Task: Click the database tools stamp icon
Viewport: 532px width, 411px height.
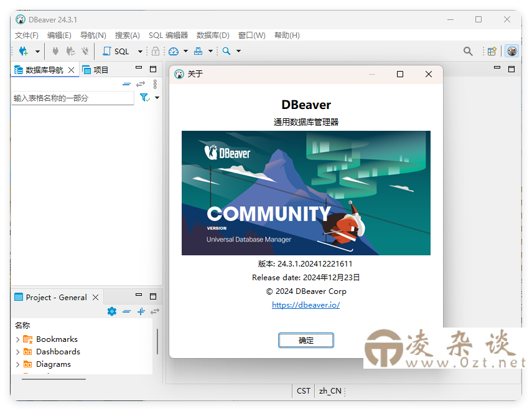Action: [198, 51]
